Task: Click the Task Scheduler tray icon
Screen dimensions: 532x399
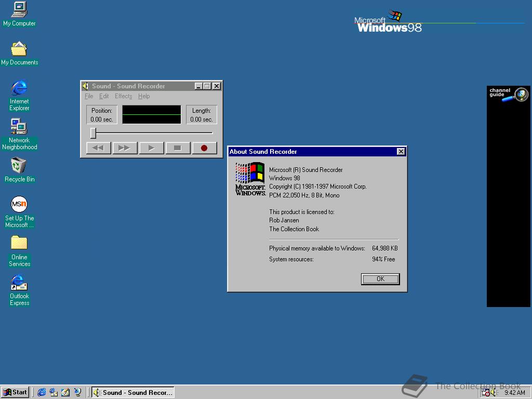Action: click(486, 393)
